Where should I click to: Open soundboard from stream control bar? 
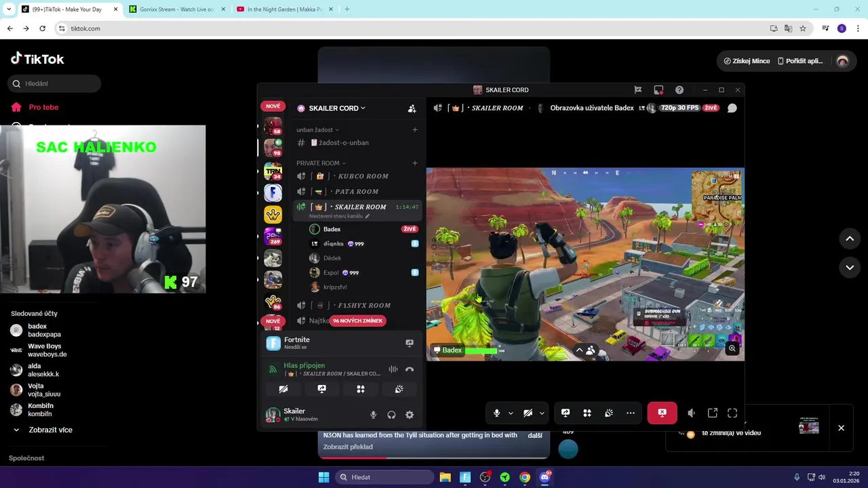pos(609,413)
